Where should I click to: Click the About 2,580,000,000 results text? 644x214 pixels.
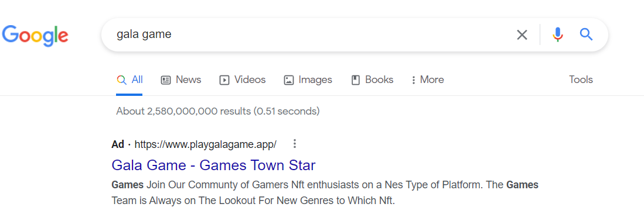tap(217, 111)
